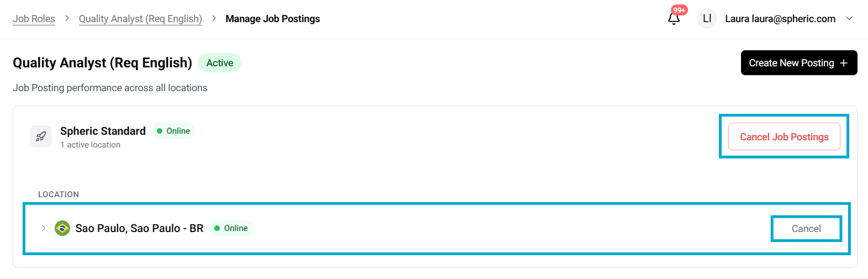Select the Manage Job Postings breadcrumb
The width and height of the screenshot is (868, 279).
pyautogui.click(x=273, y=19)
